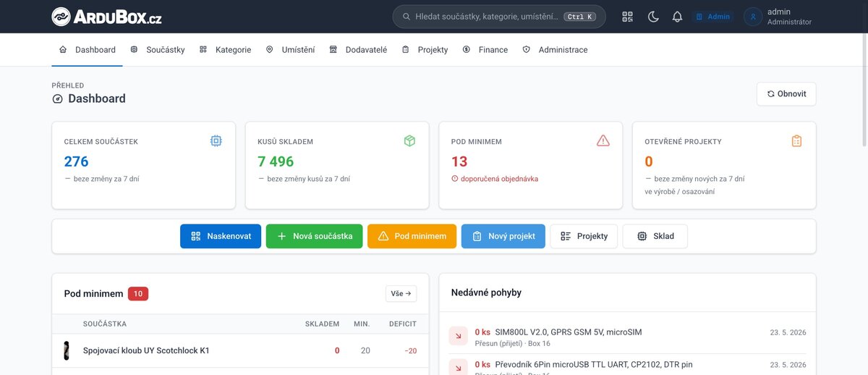Screen dimensions: 868x375
Task: Open the QR code scanner icon in header
Action: pos(627,17)
